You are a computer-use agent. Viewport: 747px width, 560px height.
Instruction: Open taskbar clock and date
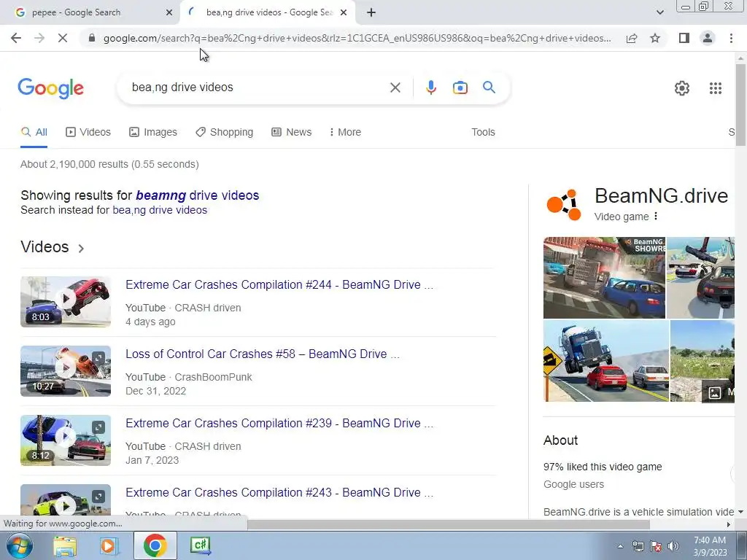pyautogui.click(x=710, y=546)
